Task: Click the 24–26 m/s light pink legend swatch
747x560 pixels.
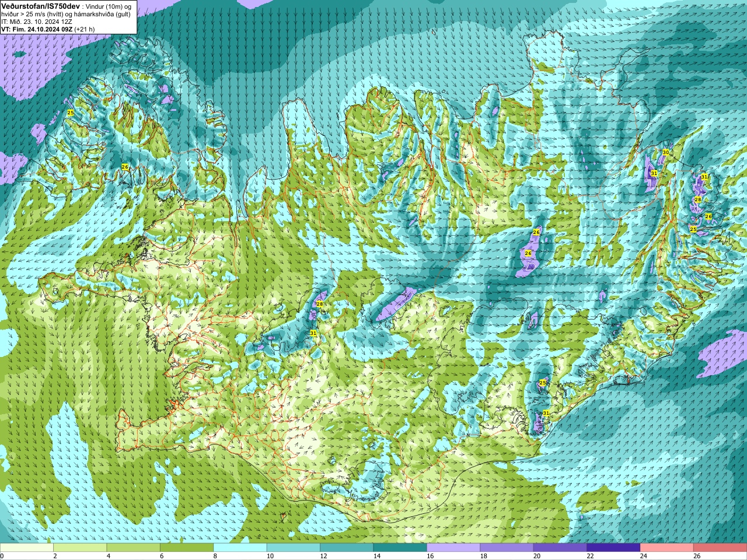Action: (667, 548)
